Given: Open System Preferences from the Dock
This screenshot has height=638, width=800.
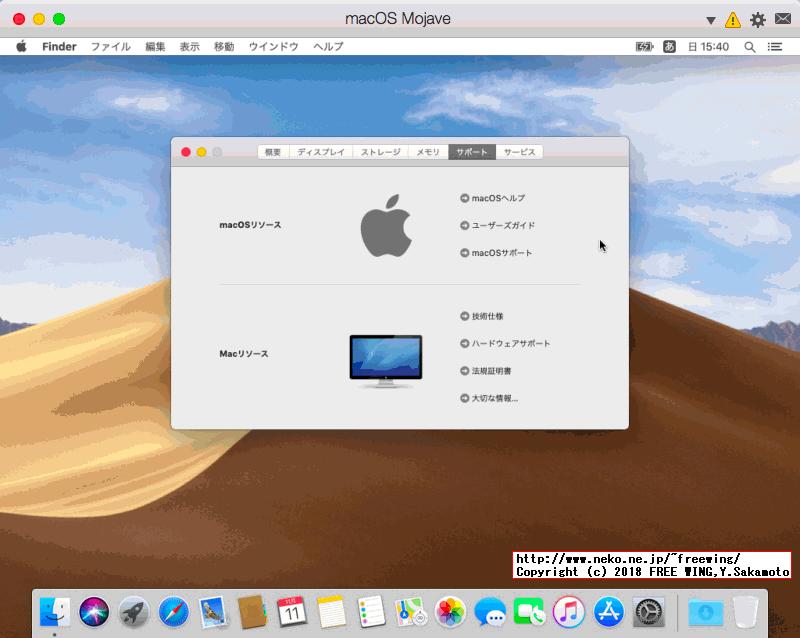Looking at the screenshot, I should pos(651,614).
